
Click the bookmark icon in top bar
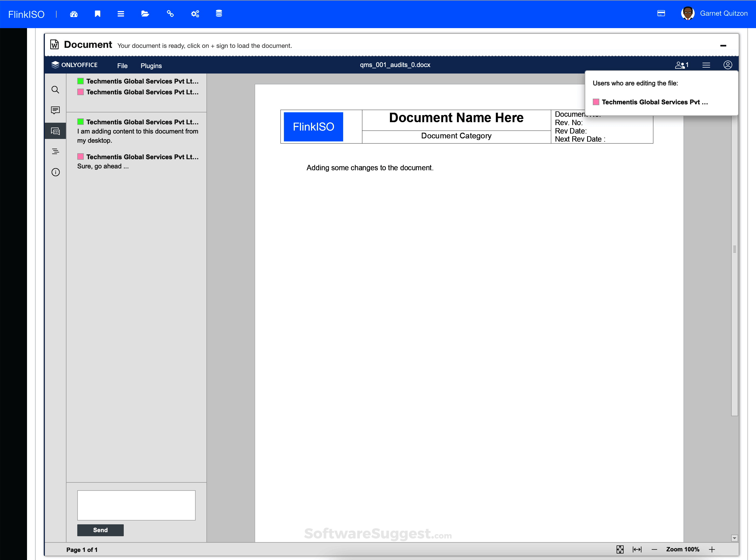click(98, 14)
